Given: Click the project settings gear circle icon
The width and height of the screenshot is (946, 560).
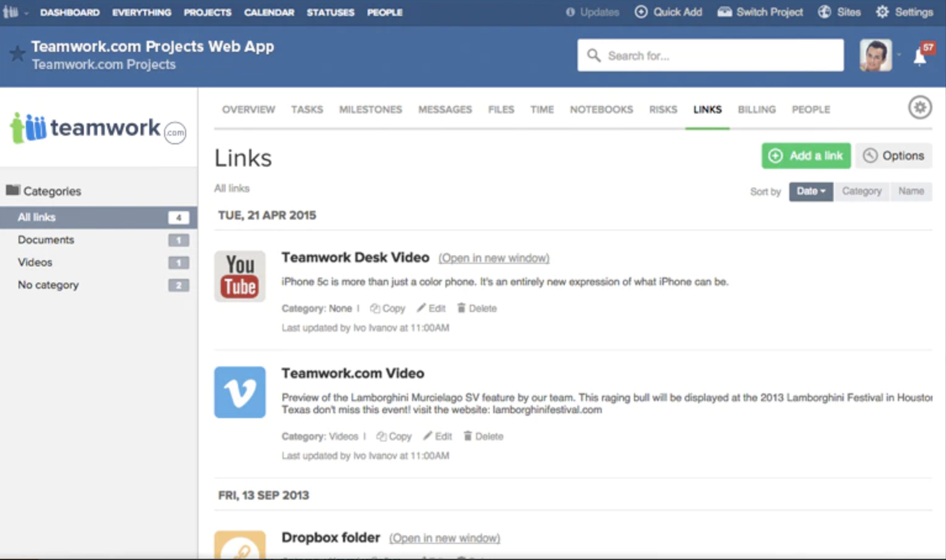Looking at the screenshot, I should point(919,107).
